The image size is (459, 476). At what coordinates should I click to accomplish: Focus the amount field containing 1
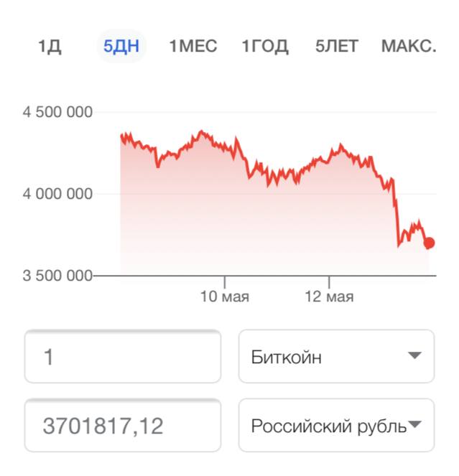tap(123, 356)
